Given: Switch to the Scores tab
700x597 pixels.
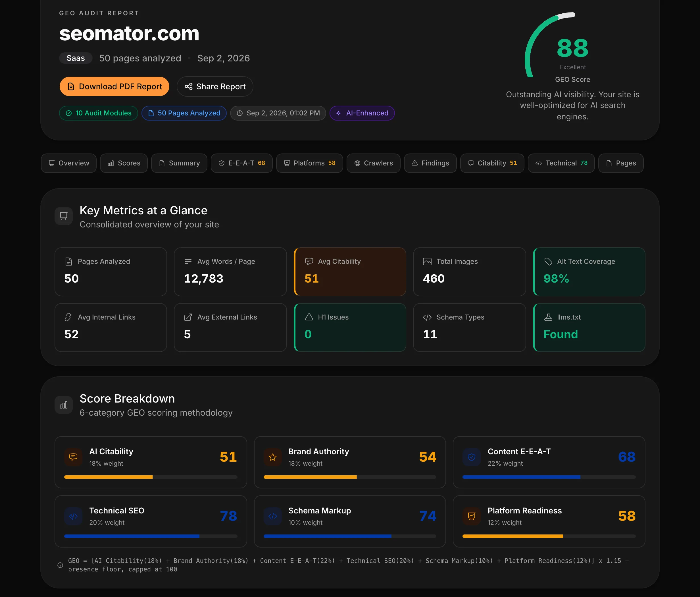Looking at the screenshot, I should 124,163.
